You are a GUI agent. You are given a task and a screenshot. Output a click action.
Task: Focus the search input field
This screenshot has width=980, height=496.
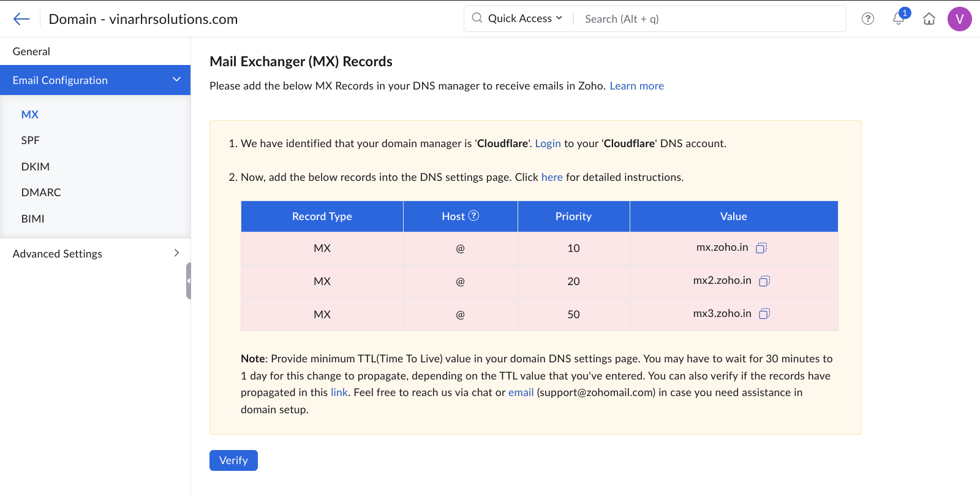(710, 19)
